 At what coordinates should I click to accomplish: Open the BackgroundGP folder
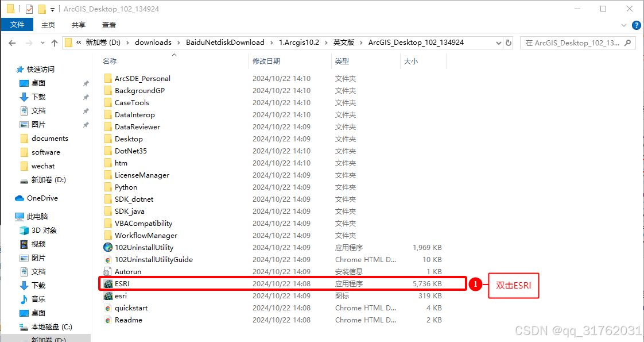click(x=139, y=90)
